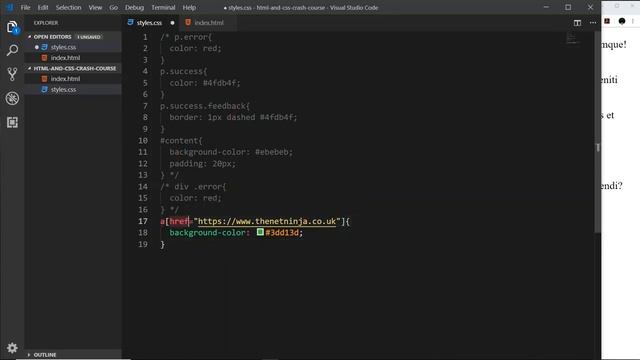Open the Extensions view
640x360 pixels.
[12, 122]
